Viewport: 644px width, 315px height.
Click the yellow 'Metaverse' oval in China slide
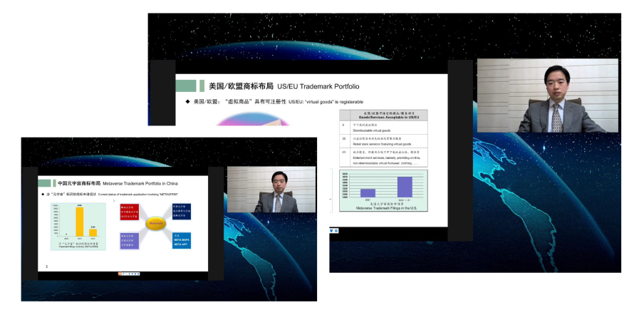tap(156, 224)
